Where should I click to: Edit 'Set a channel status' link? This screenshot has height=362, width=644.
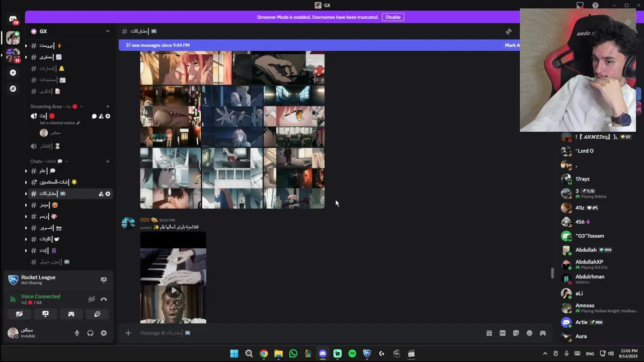point(60,123)
